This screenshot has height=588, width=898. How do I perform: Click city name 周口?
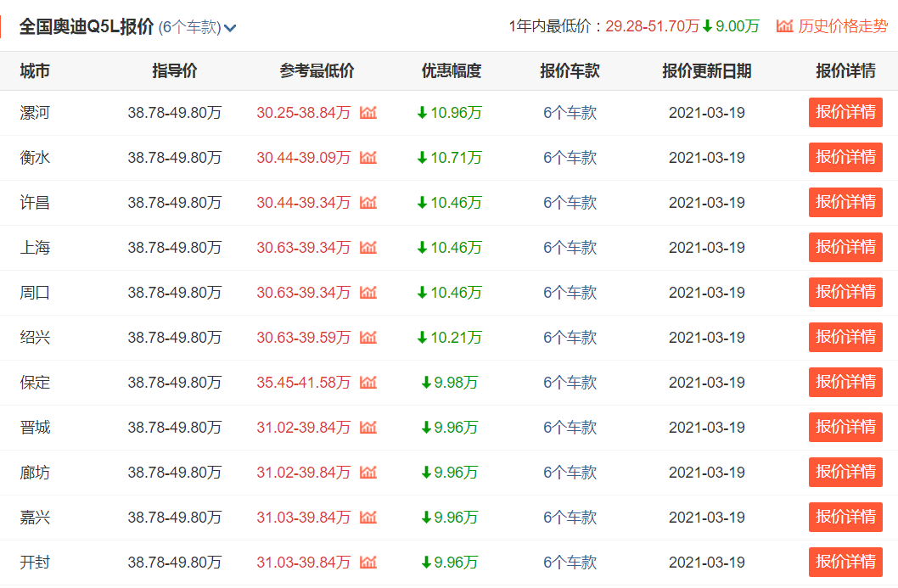coord(35,293)
